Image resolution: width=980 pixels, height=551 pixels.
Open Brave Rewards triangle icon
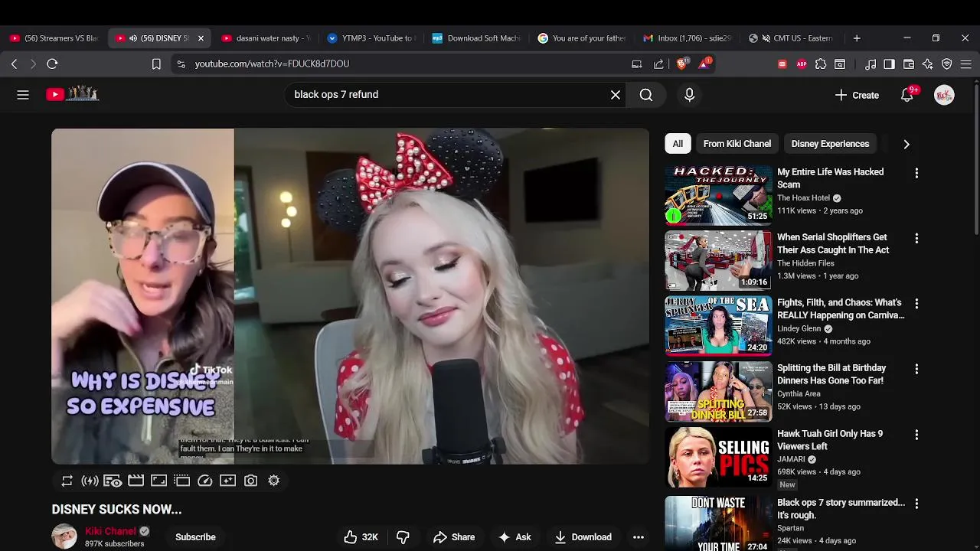(704, 64)
